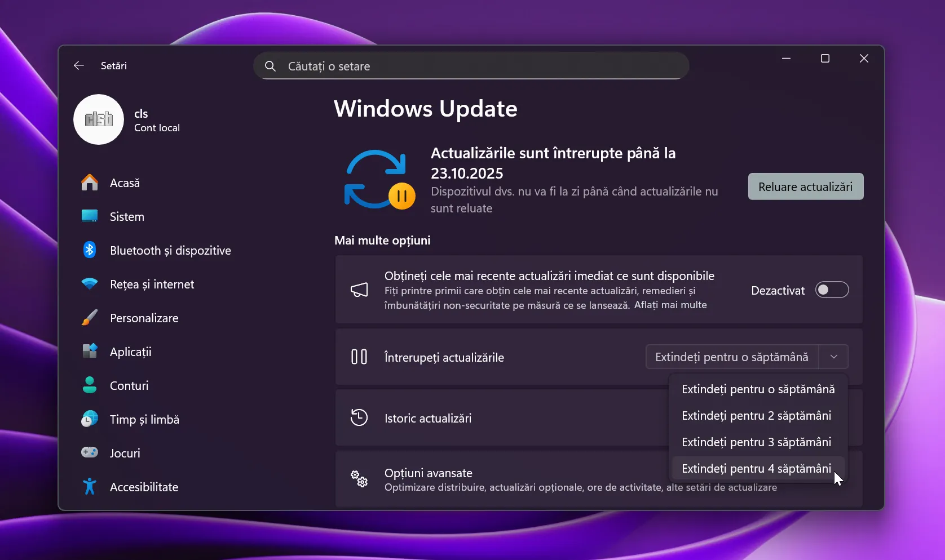This screenshot has width=945, height=560.
Task: Open Timp și limbă settings
Action: coord(144,420)
